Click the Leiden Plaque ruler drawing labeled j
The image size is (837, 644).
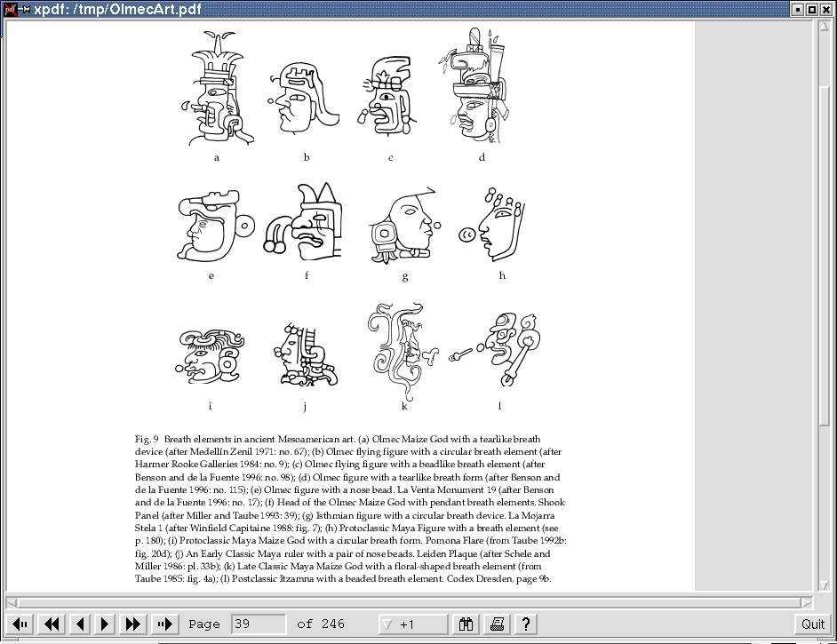click(306, 354)
